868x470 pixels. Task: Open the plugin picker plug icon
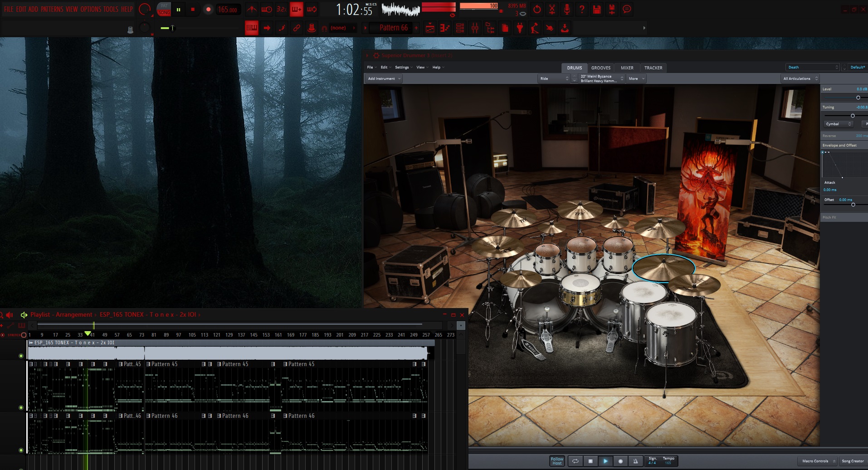[x=520, y=28]
